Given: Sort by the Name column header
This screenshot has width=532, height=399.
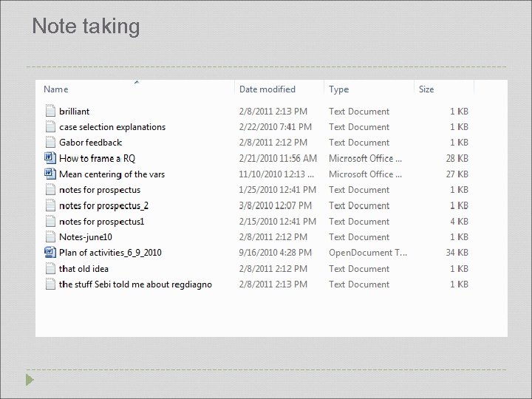Looking at the screenshot, I should point(56,89).
